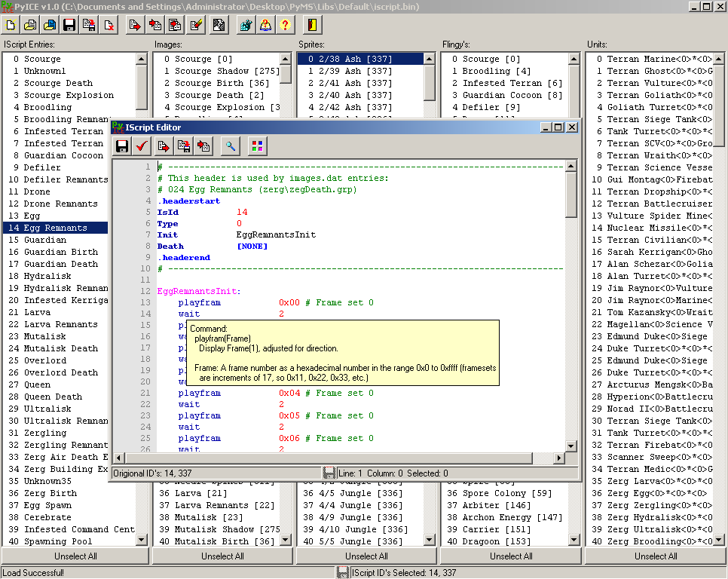Screen dimensions: 728x579
Task: Click right arrow of editor horizontal scrollbar
Action: click(x=559, y=458)
